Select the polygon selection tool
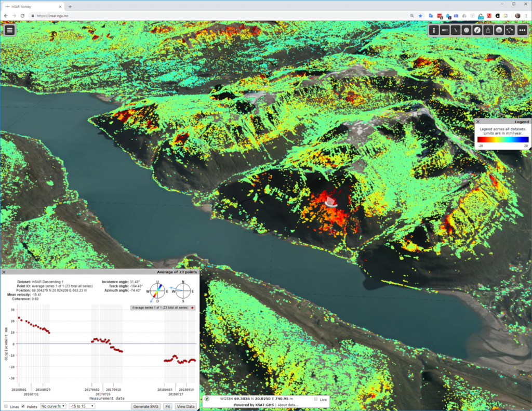 pos(510,30)
